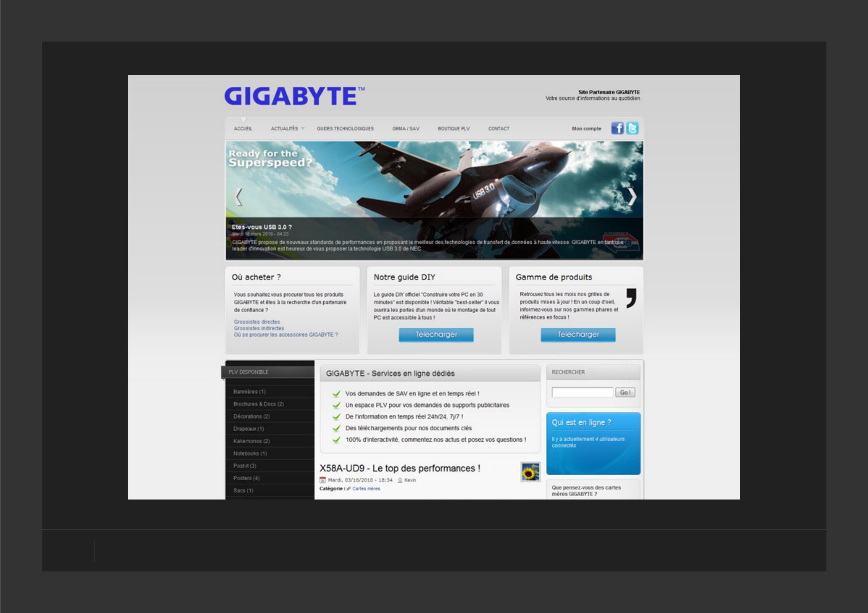This screenshot has height=613, width=868.
Task: Click the author name Kevin
Action: [410, 480]
